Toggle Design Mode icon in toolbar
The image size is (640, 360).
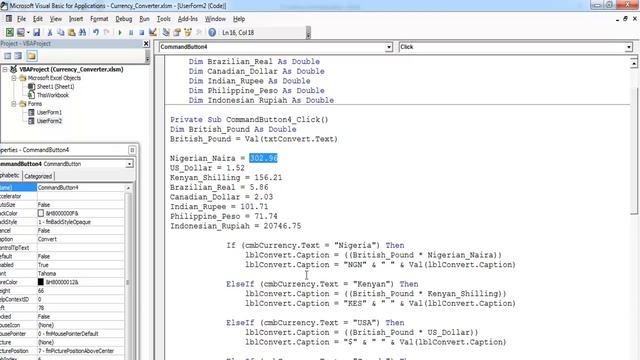(153, 32)
